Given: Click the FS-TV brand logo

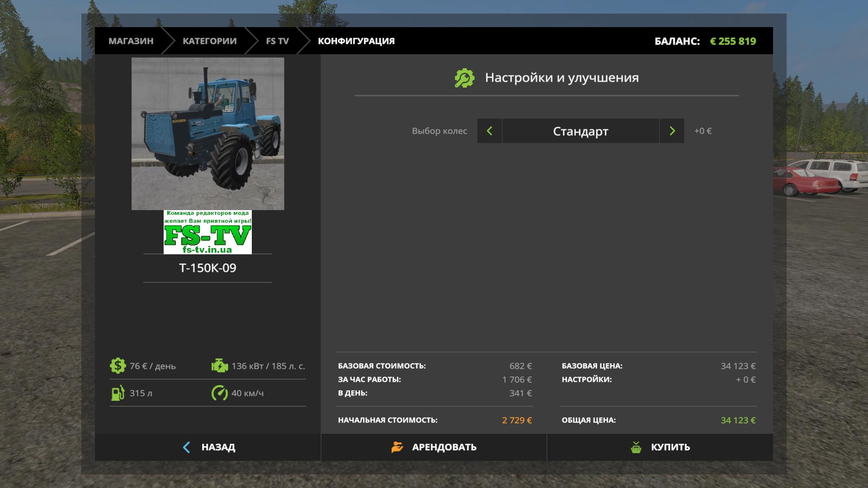Looking at the screenshot, I should coord(208,232).
